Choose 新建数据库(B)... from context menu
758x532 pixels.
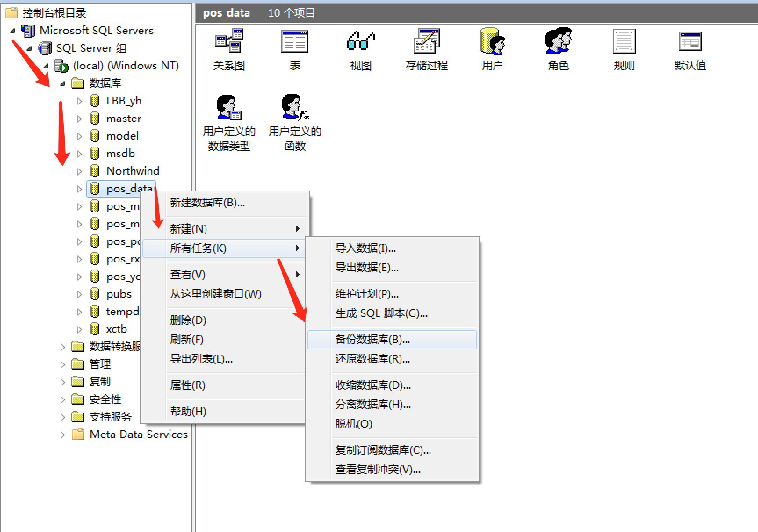click(x=225, y=202)
